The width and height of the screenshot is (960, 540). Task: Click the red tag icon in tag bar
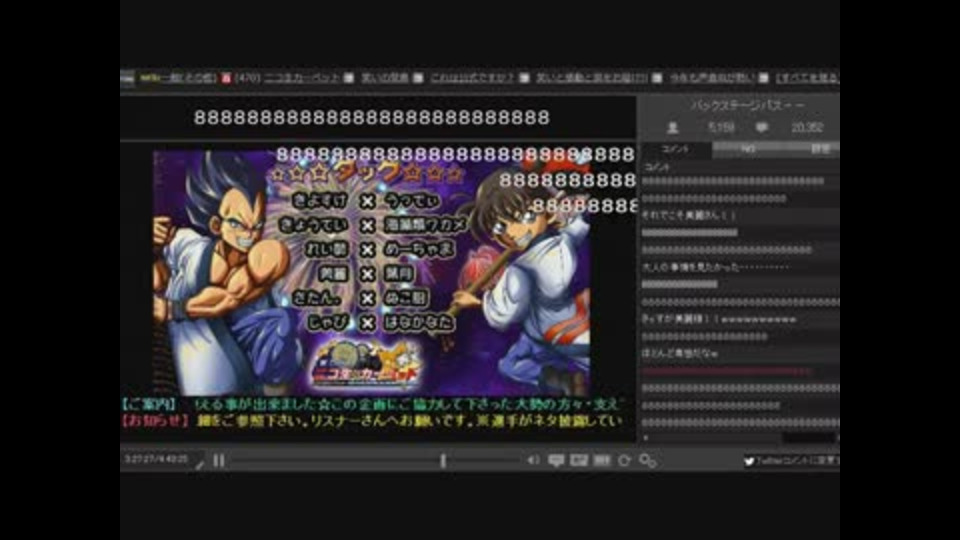(226, 78)
